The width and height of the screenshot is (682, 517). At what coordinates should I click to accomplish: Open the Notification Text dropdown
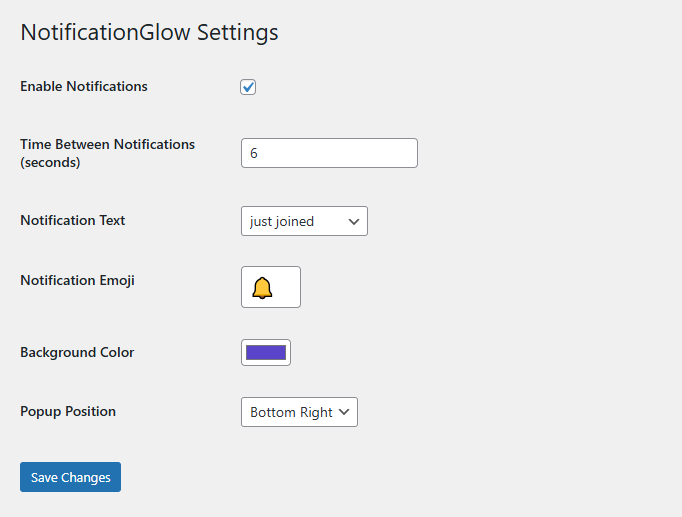pyautogui.click(x=304, y=221)
